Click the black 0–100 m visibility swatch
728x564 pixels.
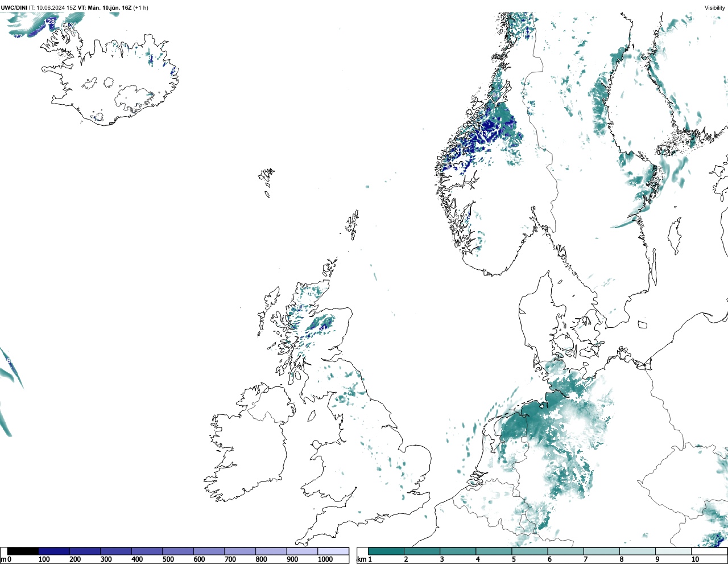click(x=23, y=551)
